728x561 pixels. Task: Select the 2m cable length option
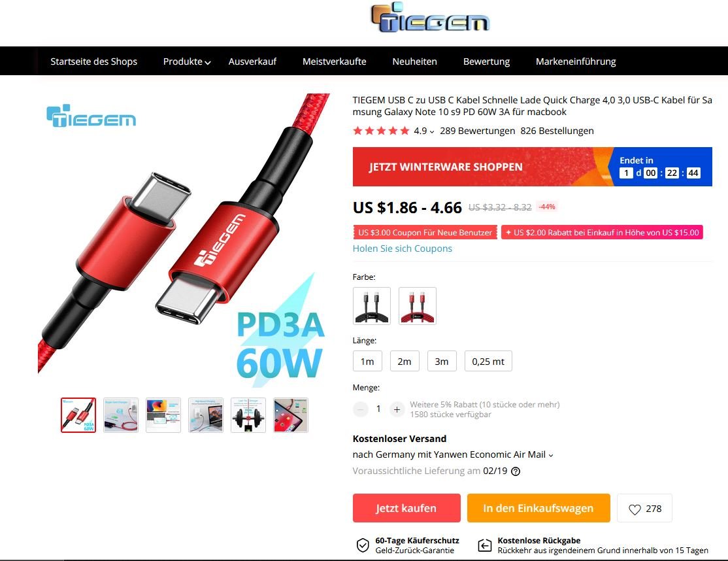pyautogui.click(x=405, y=362)
